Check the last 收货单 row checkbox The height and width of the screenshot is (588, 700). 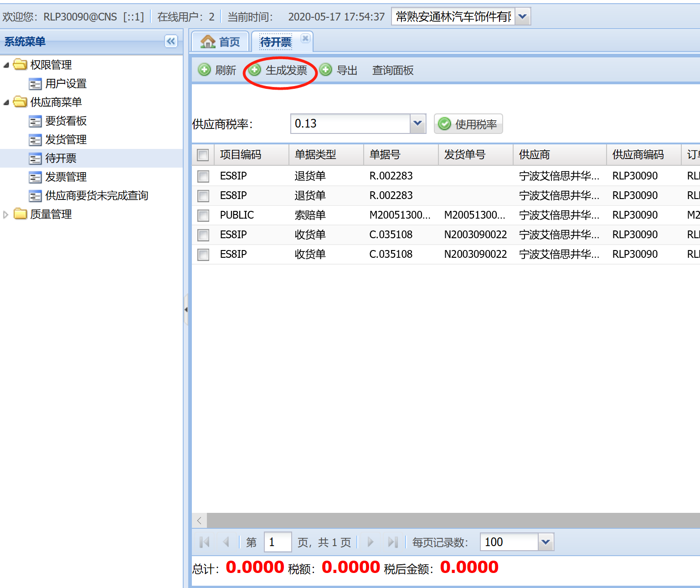click(x=203, y=255)
